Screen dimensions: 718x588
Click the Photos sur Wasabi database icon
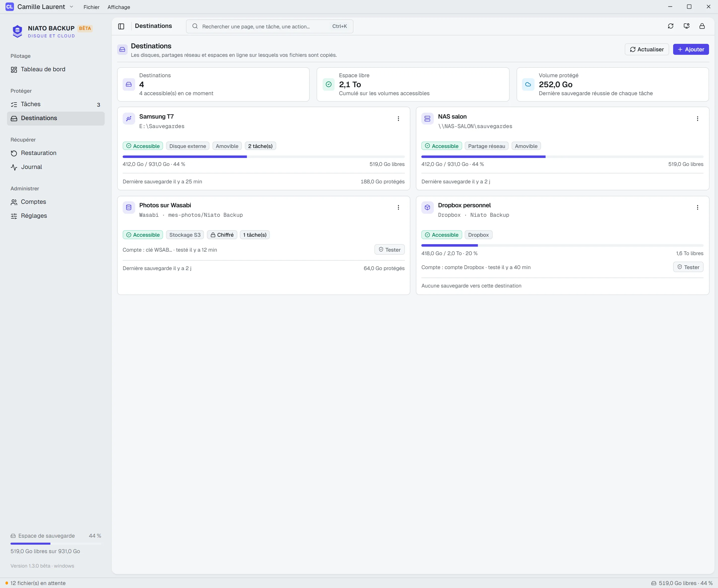pyautogui.click(x=129, y=207)
